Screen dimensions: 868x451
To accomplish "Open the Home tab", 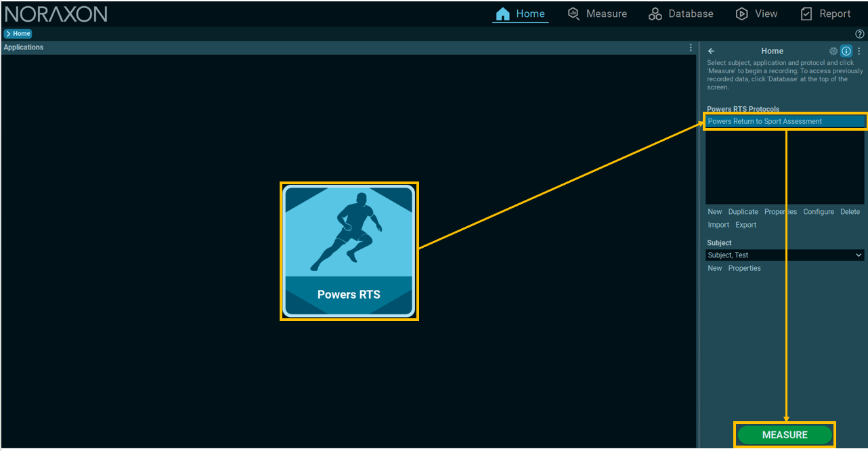I will pos(520,14).
